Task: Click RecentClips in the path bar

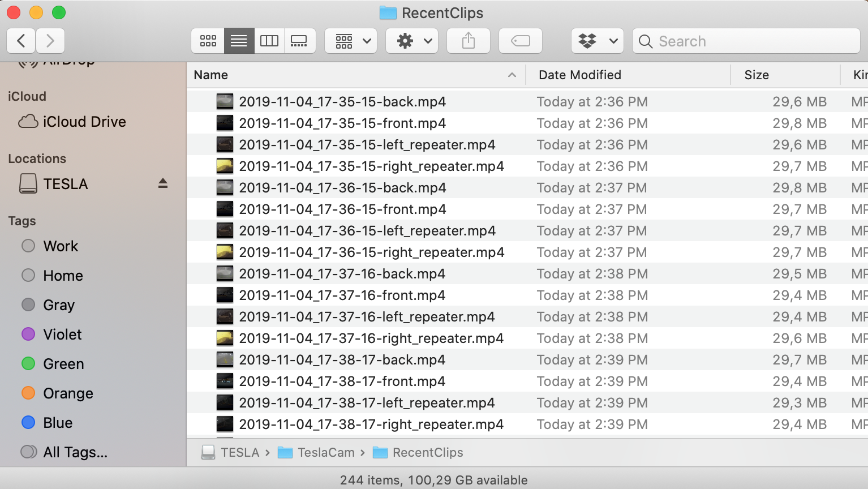Action: pos(418,453)
